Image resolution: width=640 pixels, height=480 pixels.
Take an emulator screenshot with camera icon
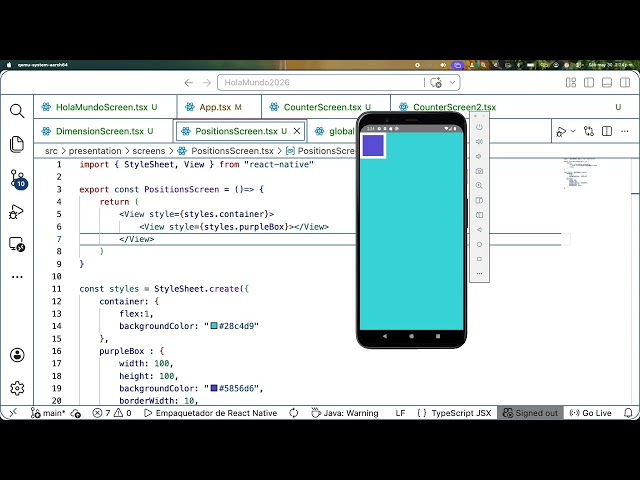pyautogui.click(x=479, y=171)
